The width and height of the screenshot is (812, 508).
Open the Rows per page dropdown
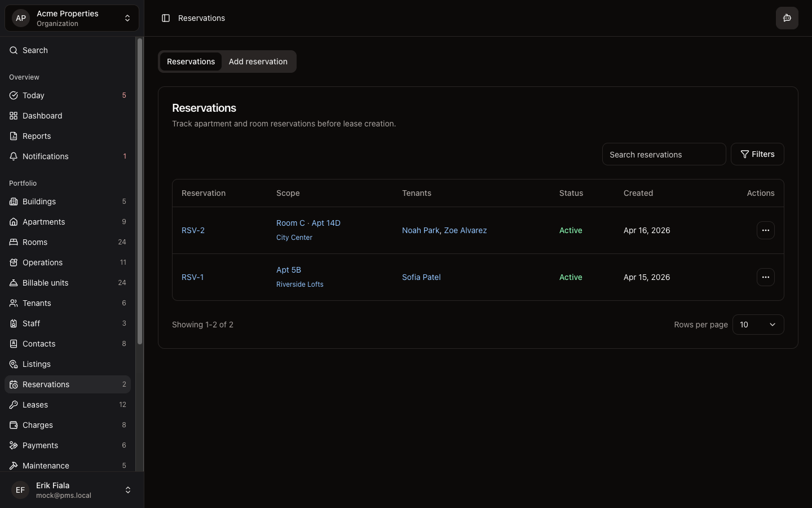click(758, 325)
